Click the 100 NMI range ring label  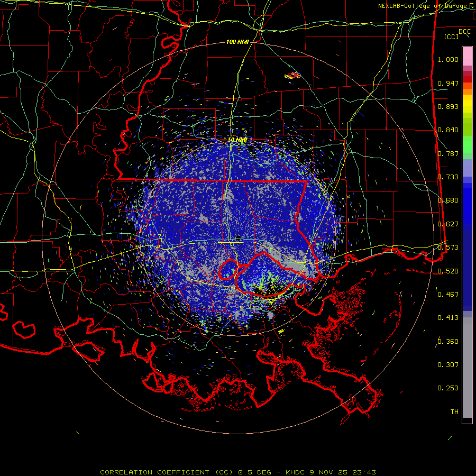click(x=237, y=42)
